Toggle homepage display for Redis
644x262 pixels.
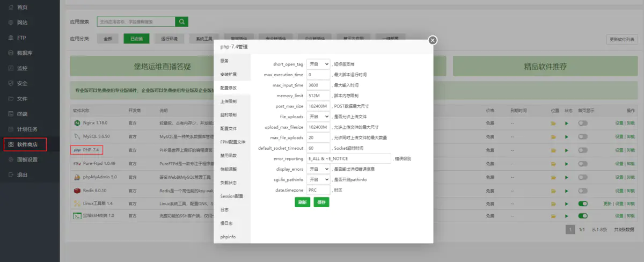coord(583,190)
